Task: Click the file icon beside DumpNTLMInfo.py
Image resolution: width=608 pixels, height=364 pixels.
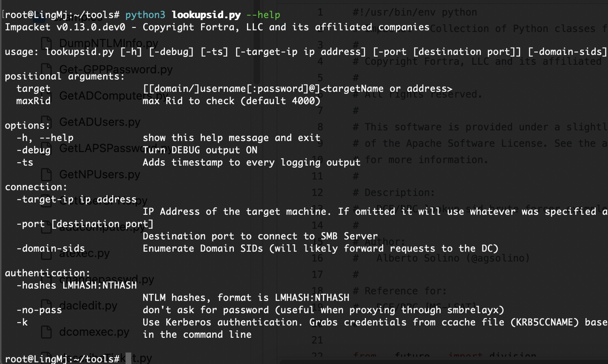Action: [x=46, y=43]
